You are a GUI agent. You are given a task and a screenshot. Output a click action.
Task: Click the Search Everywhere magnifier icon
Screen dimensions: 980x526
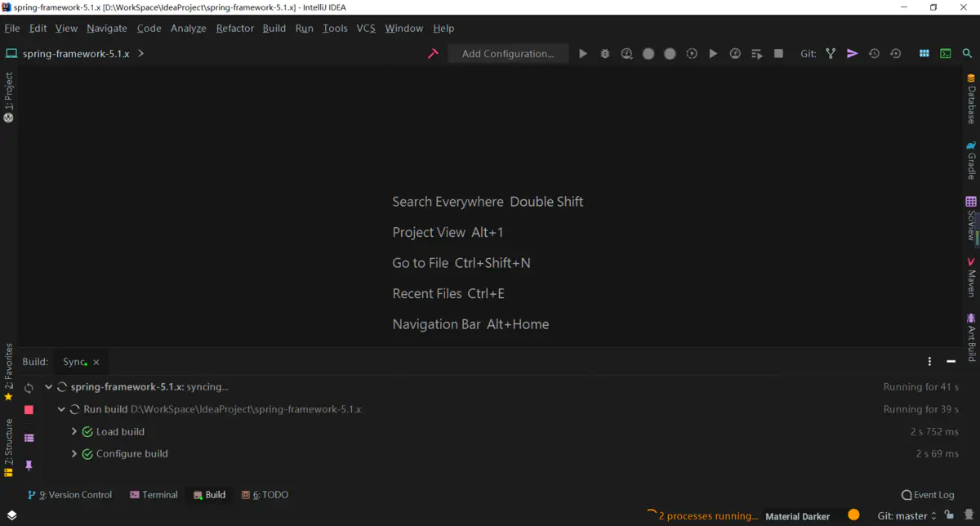[967, 53]
